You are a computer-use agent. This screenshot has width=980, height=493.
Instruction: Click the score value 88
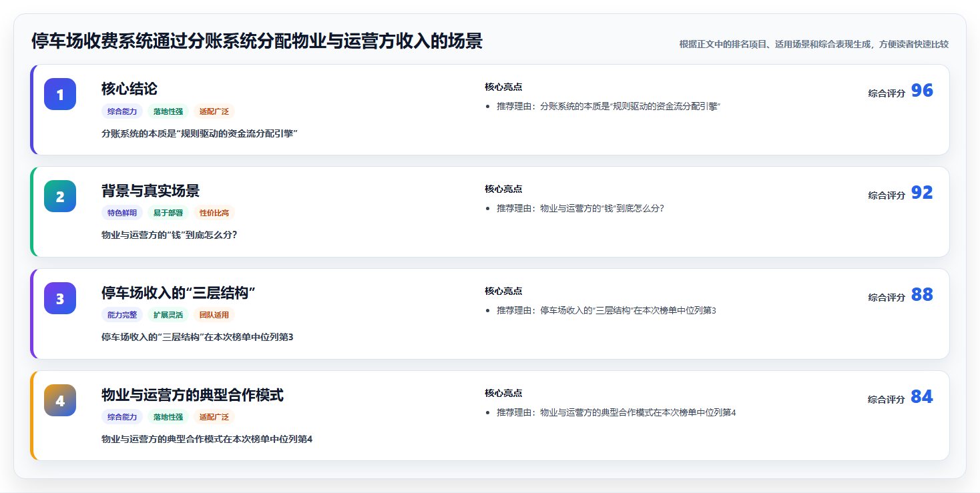click(x=922, y=295)
